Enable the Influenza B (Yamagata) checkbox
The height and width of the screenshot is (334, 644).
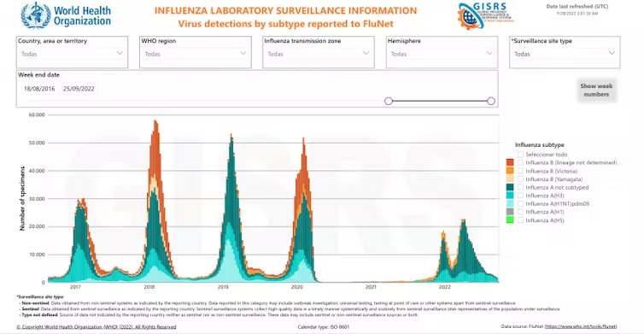[520, 179]
